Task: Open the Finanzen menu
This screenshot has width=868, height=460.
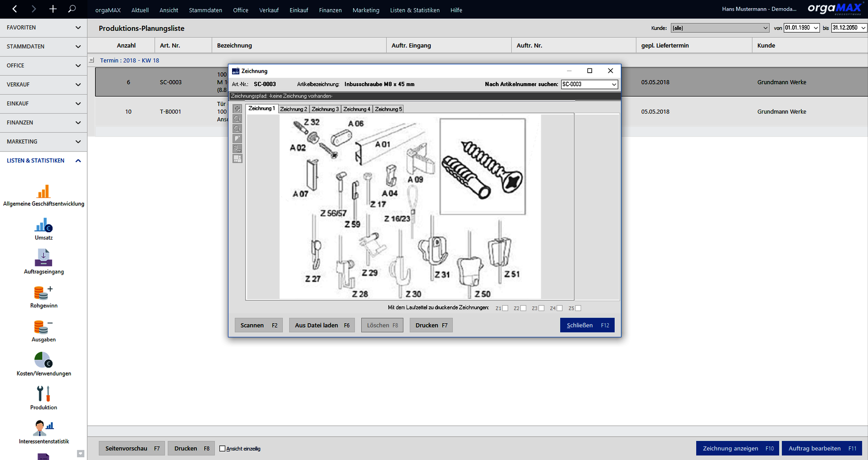Action: [330, 10]
